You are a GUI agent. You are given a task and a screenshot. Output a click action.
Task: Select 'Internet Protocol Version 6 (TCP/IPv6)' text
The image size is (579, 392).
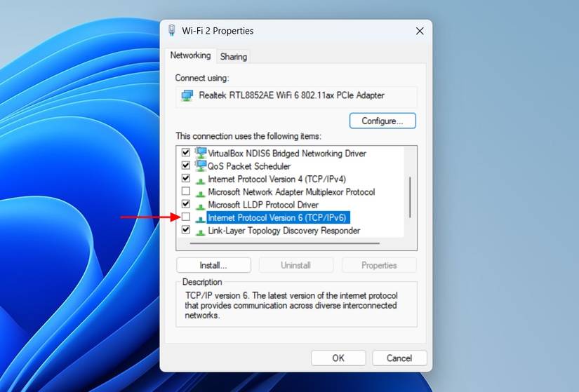(277, 218)
